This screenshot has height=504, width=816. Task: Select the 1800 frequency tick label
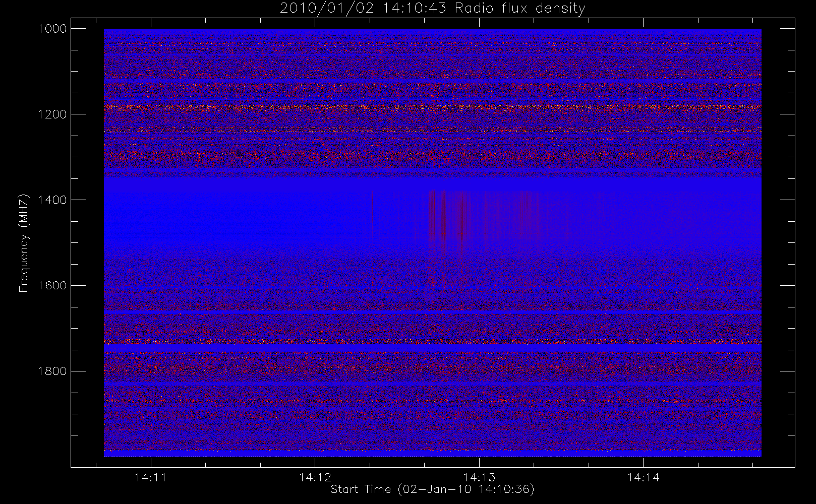point(52,371)
